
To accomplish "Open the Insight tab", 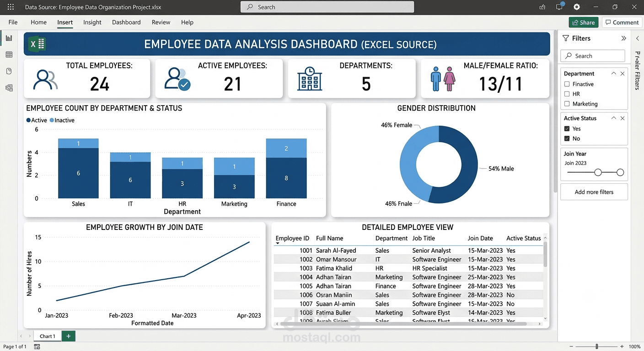I will [x=92, y=22].
